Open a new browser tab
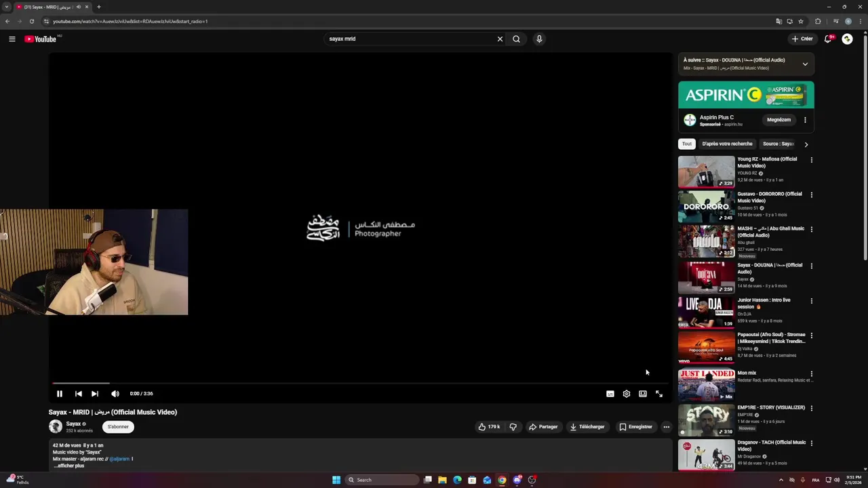Image resolution: width=868 pixels, height=488 pixels. 98,7
